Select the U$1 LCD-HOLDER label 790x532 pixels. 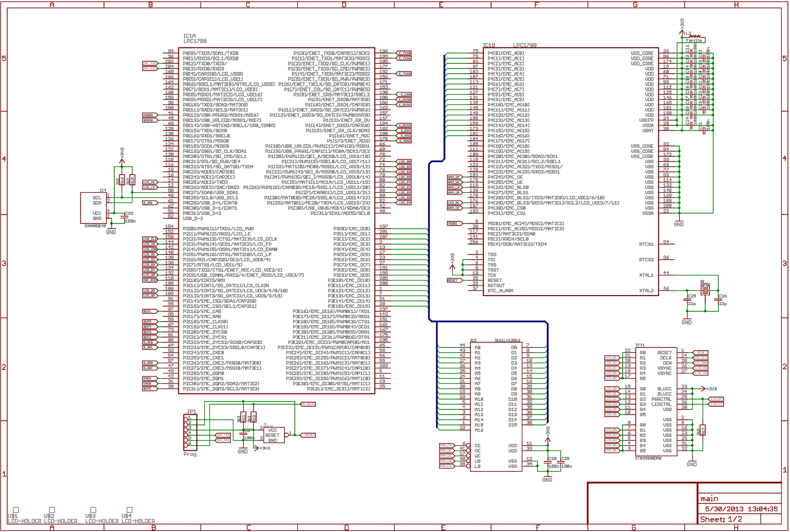[24, 518]
